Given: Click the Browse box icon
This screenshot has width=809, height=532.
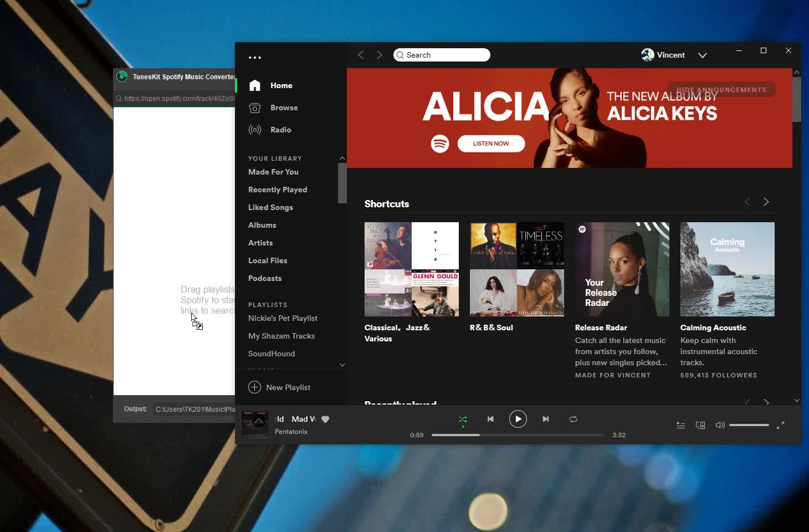Looking at the screenshot, I should 255,108.
